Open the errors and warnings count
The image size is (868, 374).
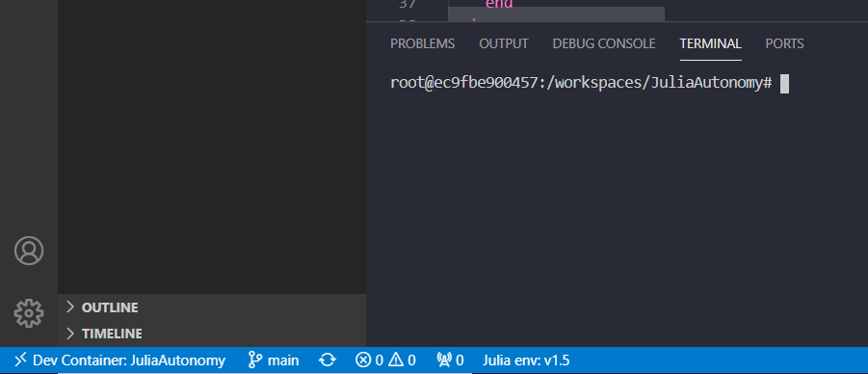(x=385, y=361)
